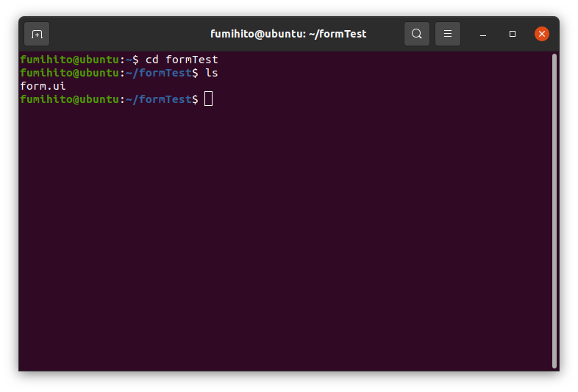
Task: Close the terminal window
Action: pyautogui.click(x=542, y=34)
